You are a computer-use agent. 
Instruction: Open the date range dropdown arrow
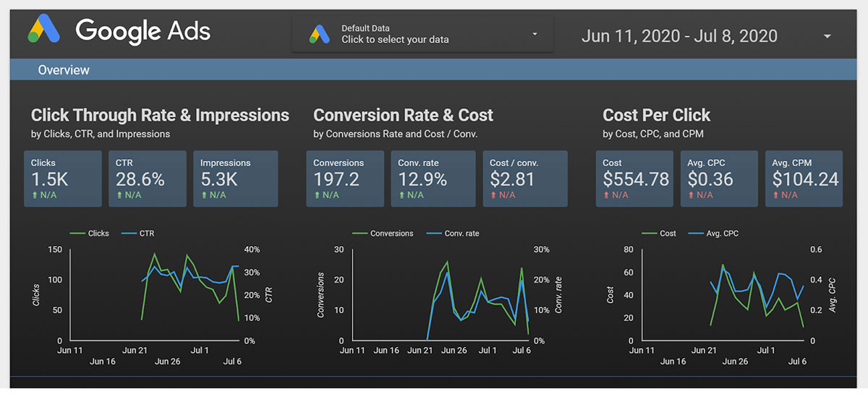(x=827, y=36)
